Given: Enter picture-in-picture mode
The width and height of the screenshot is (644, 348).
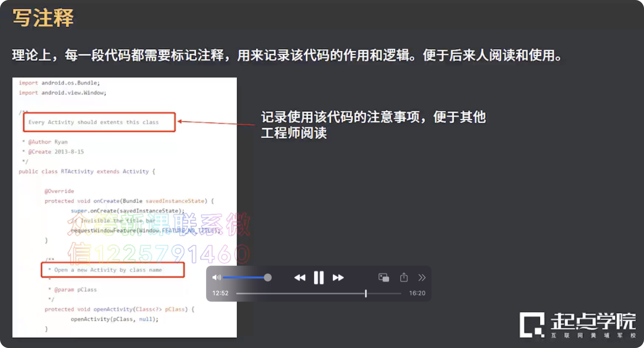Looking at the screenshot, I should point(384,278).
